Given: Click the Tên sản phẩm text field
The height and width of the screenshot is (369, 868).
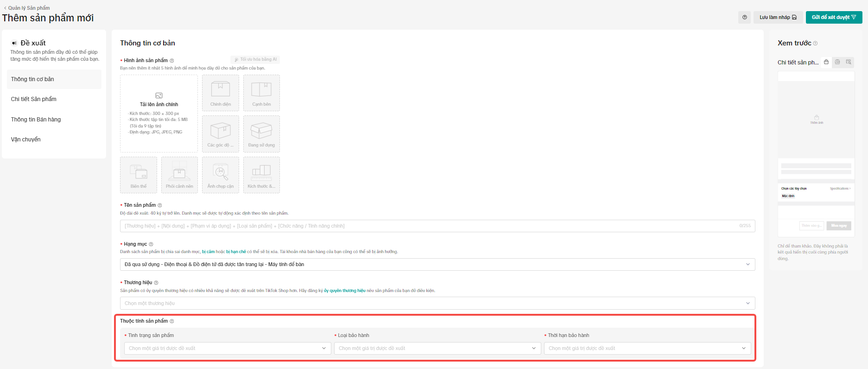Looking at the screenshot, I should tap(437, 226).
